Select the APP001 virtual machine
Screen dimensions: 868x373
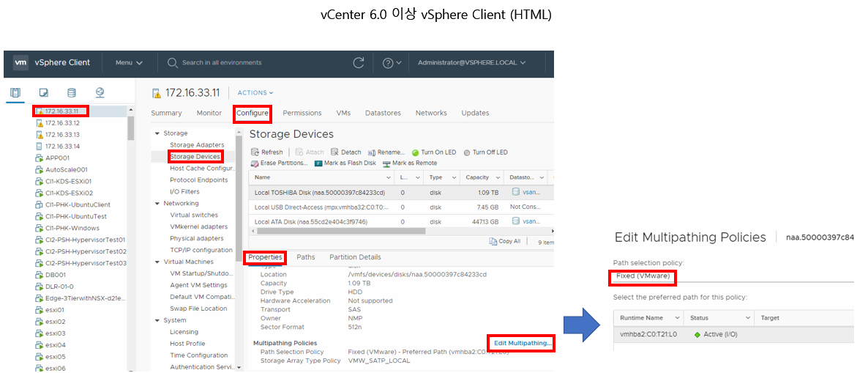[x=52, y=158]
